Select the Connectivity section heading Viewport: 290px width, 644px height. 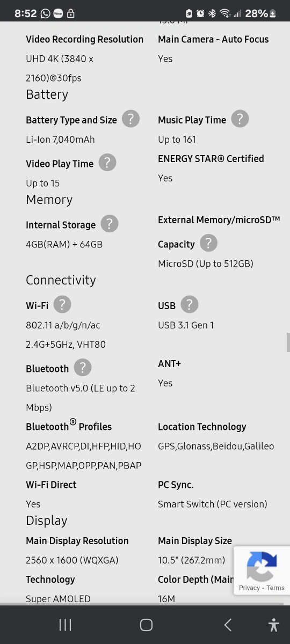(x=61, y=280)
